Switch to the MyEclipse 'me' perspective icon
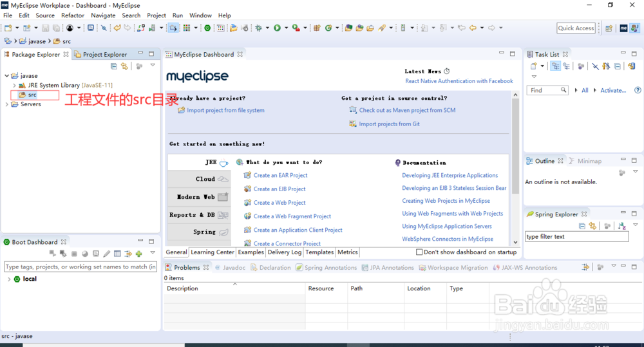Image resolution: width=644 pixels, height=347 pixels. pos(623,28)
